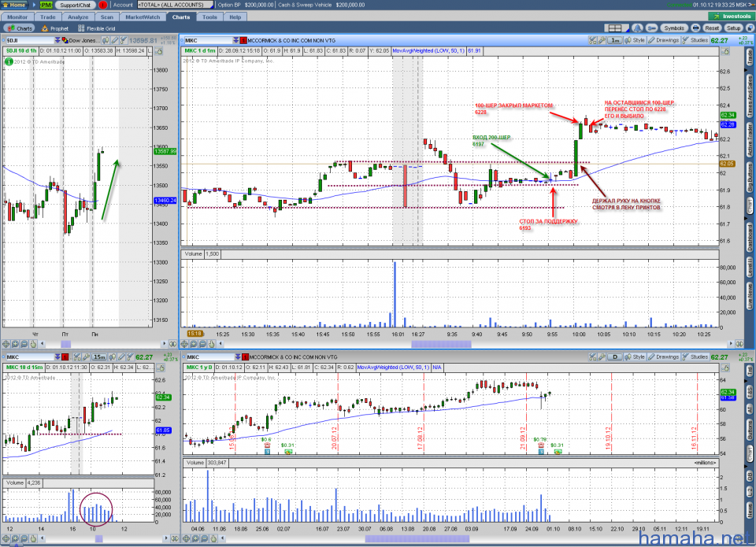Click the $DJI chart horizontal scrollbar thumb

66,344
